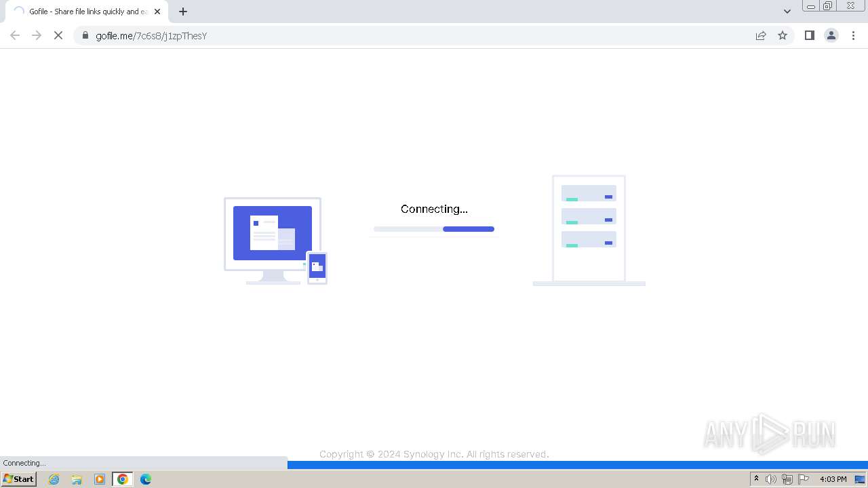This screenshot has height=488, width=868.
Task: Toggle Chrome side panel
Action: [x=809, y=35]
